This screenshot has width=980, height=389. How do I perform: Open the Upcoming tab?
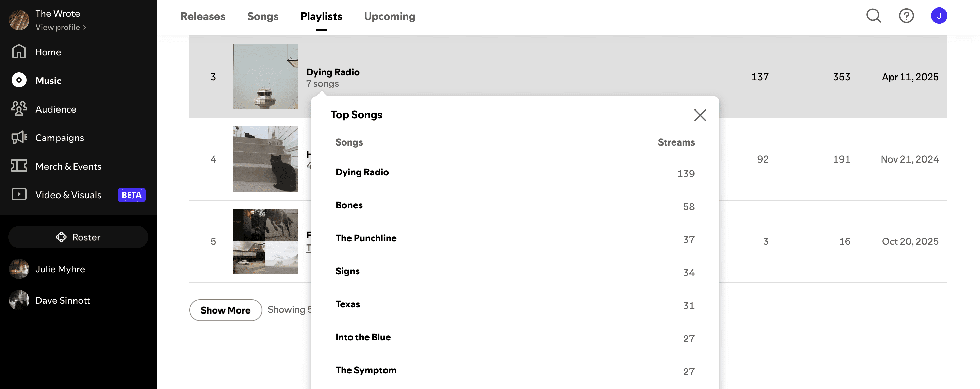[390, 16]
